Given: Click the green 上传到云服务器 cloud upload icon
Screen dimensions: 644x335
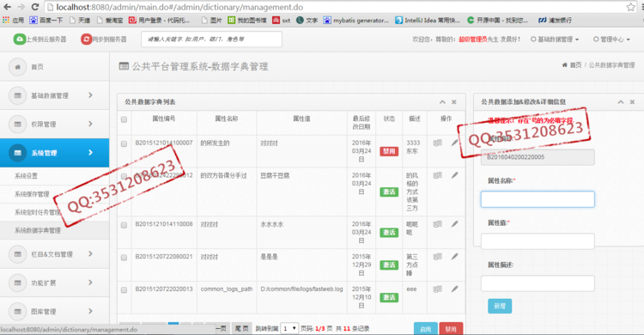Looking at the screenshot, I should click(x=19, y=39).
